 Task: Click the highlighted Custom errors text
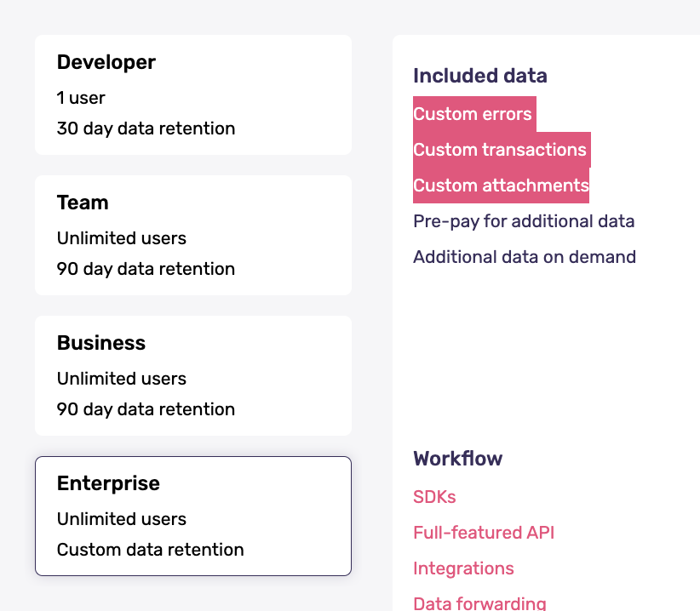coord(473,114)
